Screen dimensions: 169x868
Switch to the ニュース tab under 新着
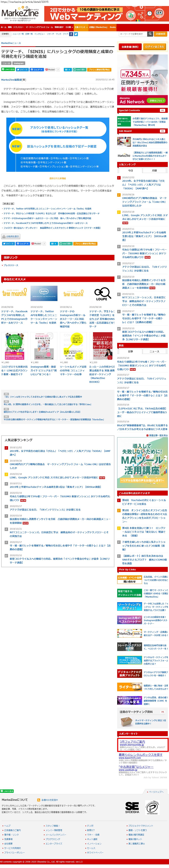pos(154,351)
